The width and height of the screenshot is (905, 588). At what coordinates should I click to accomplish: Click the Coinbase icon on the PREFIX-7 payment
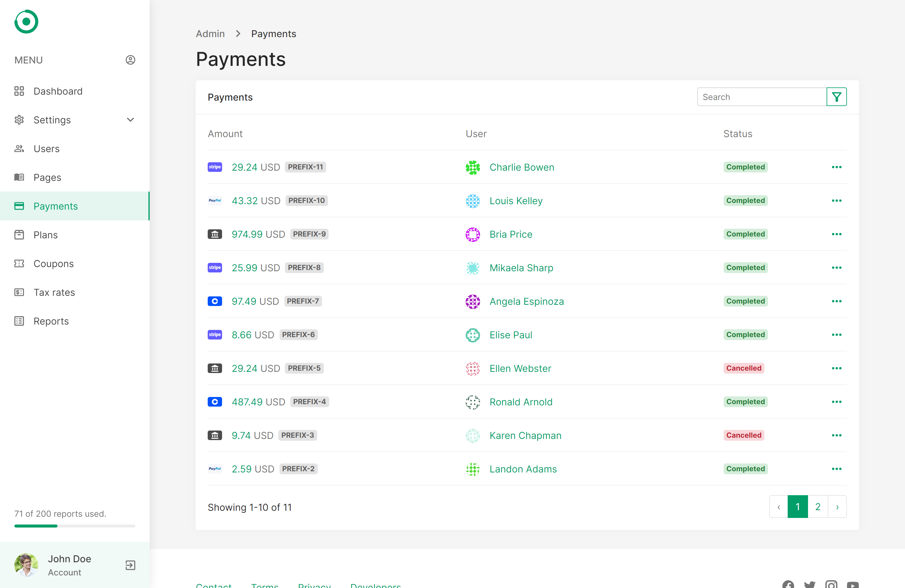[x=215, y=301]
